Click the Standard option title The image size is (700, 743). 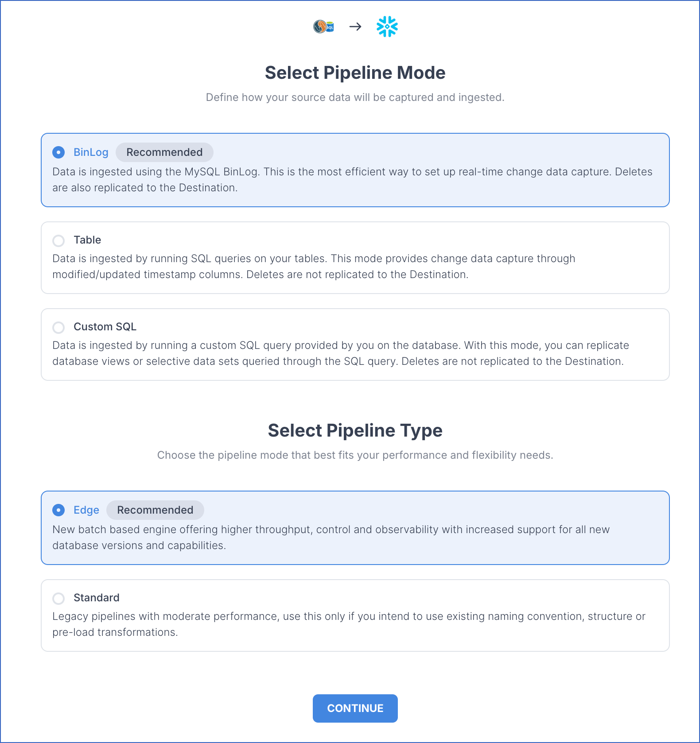point(97,598)
